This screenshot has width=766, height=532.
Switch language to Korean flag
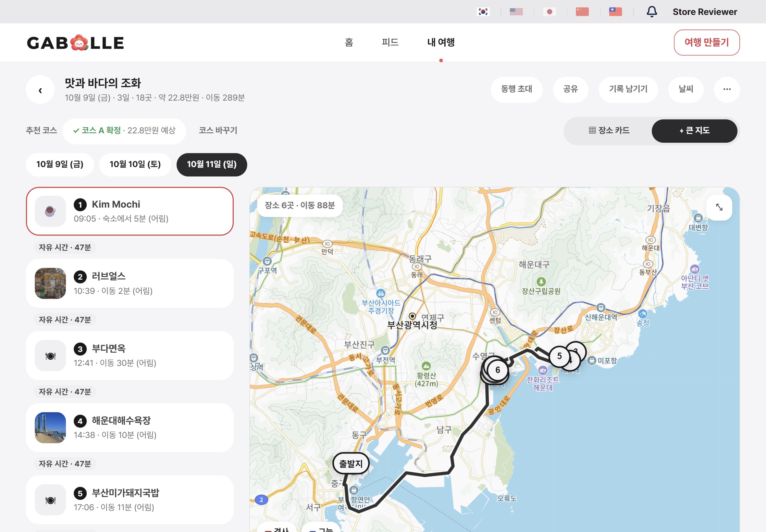pos(483,12)
